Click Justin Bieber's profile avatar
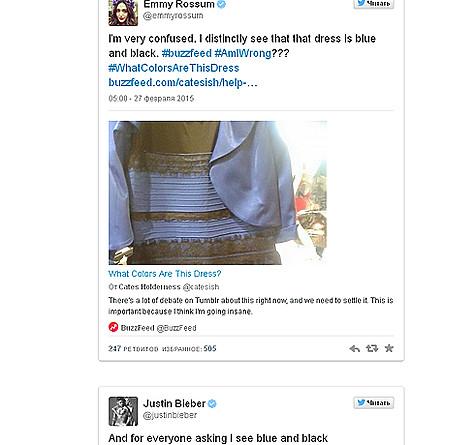 click(x=123, y=411)
